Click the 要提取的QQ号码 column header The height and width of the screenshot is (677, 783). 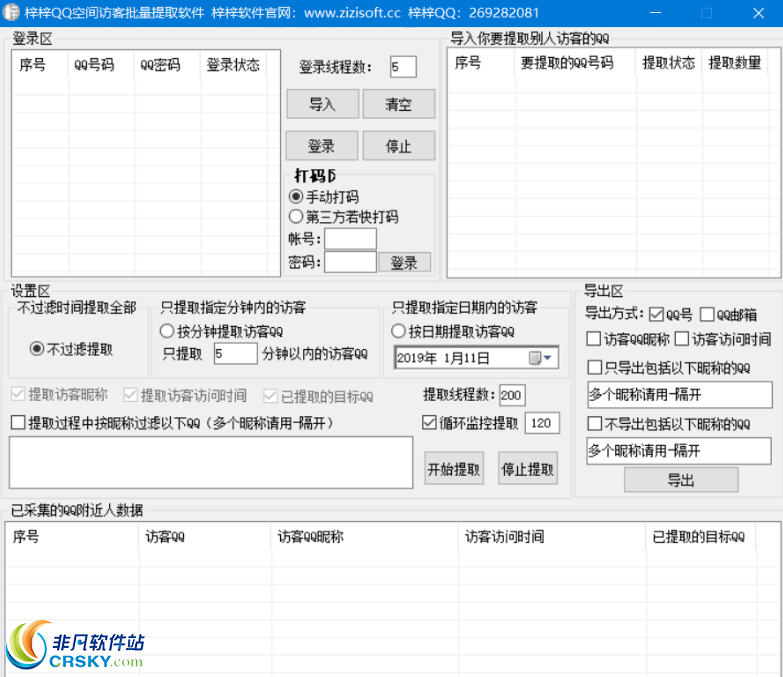[575, 63]
